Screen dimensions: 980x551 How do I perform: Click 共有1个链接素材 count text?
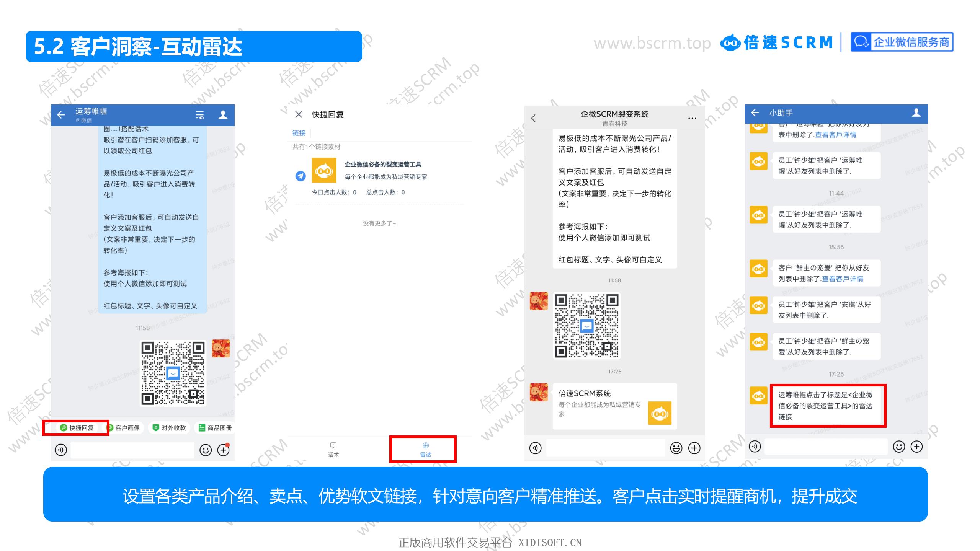coord(317,147)
